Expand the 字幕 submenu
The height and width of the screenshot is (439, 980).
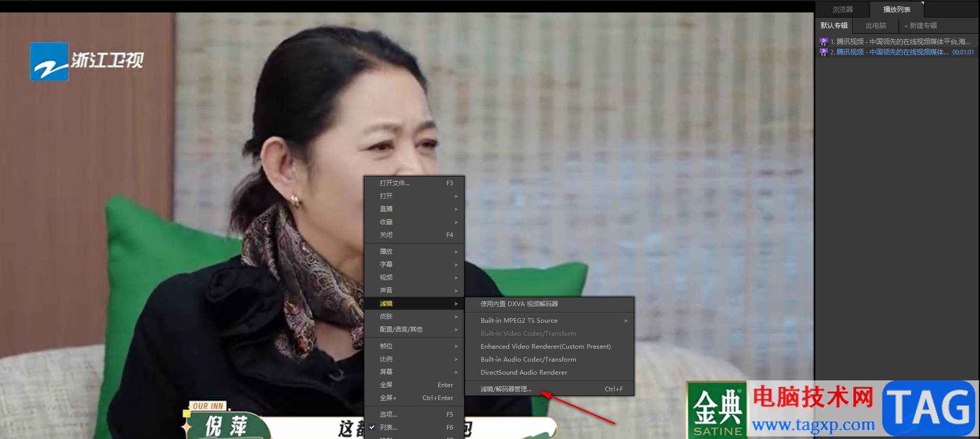[x=414, y=265]
